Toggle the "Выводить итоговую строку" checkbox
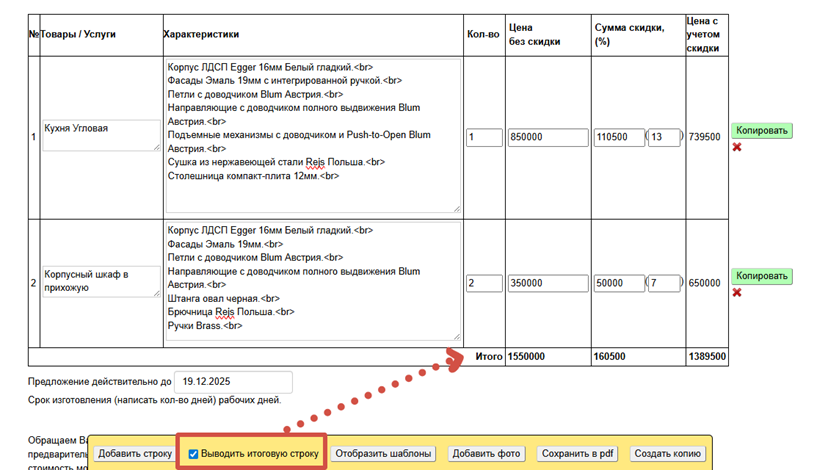Image resolution: width=828 pixels, height=470 pixels. (194, 454)
